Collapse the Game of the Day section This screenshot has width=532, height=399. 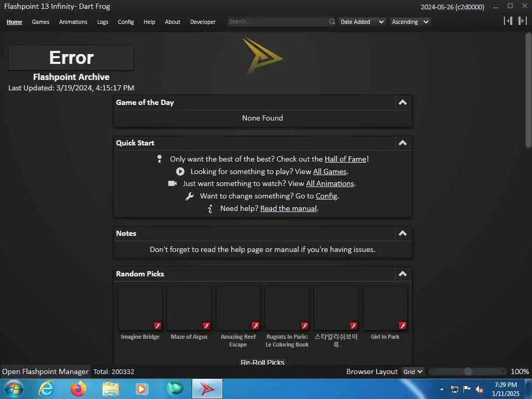[403, 102]
